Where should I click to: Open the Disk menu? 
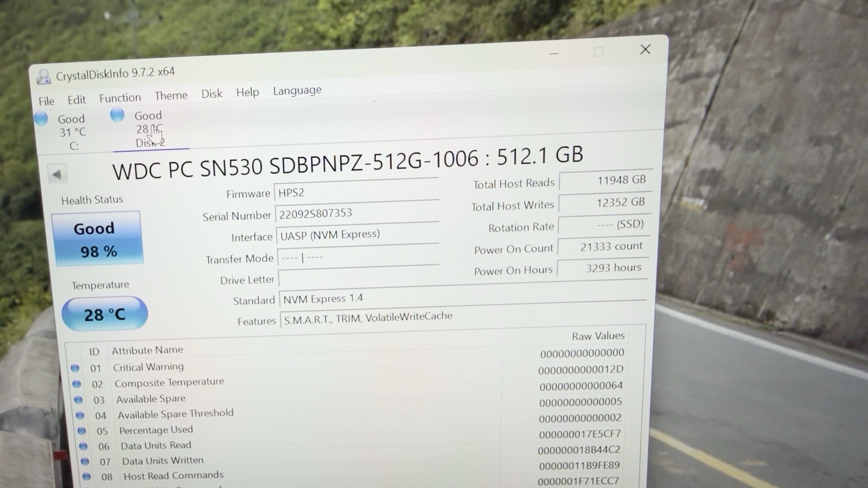coord(212,94)
